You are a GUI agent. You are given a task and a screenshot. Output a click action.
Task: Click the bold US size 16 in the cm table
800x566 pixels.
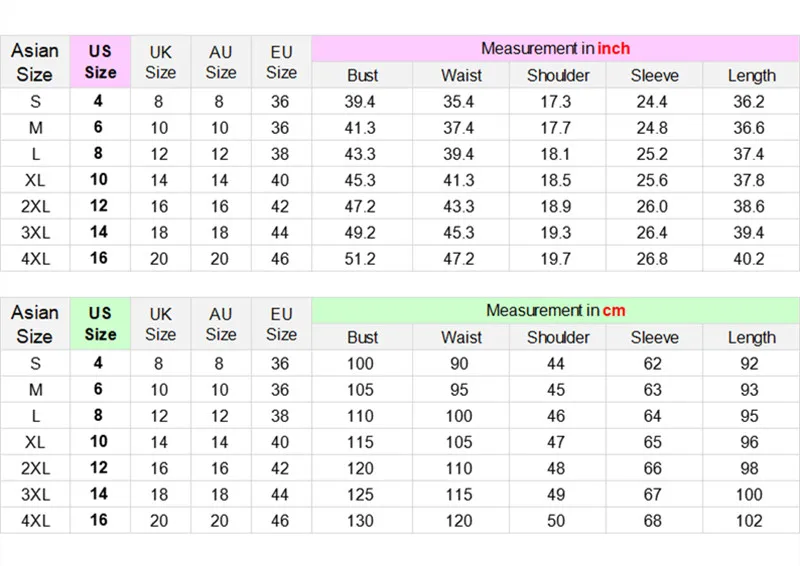click(x=98, y=520)
